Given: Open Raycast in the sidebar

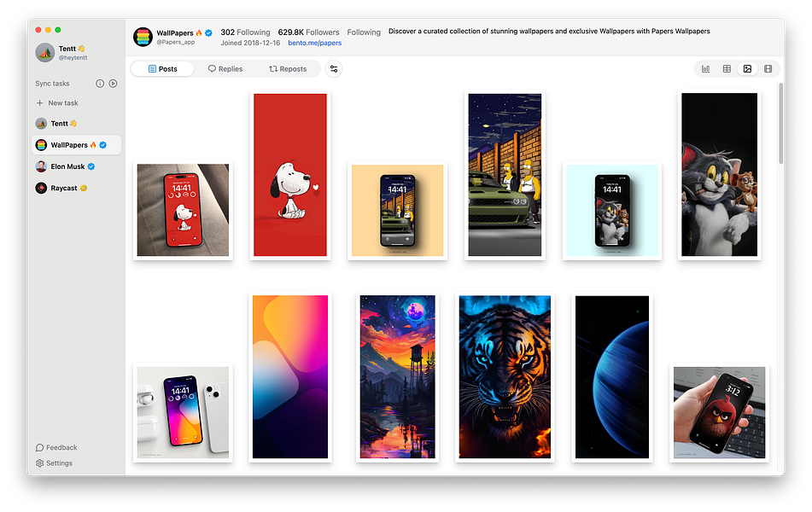Looking at the screenshot, I should click(x=76, y=188).
